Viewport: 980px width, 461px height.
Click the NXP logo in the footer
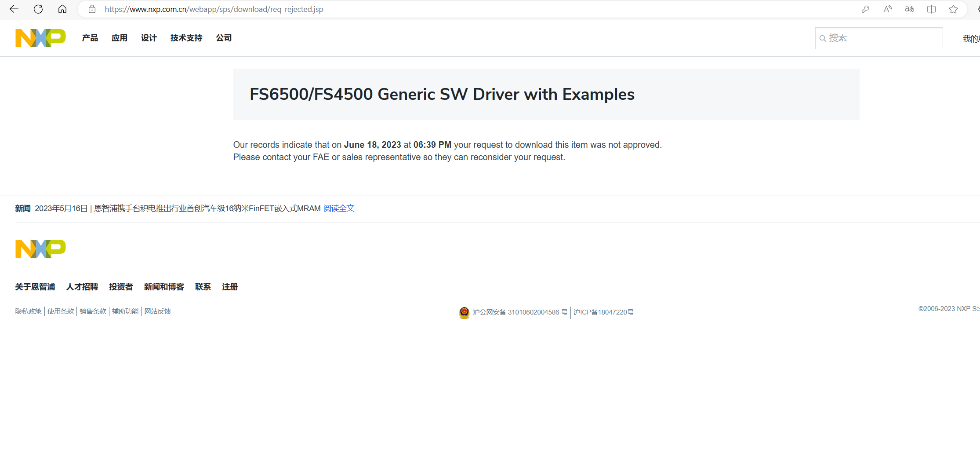tap(40, 249)
